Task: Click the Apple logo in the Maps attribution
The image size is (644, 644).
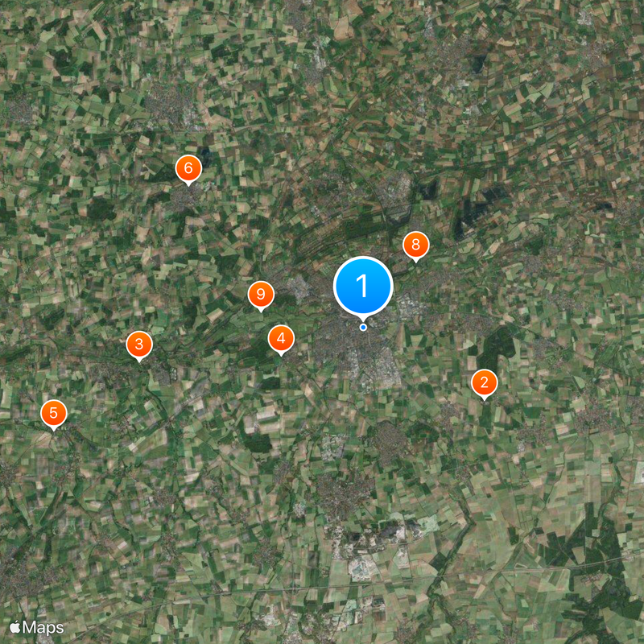Action: pyautogui.click(x=14, y=627)
